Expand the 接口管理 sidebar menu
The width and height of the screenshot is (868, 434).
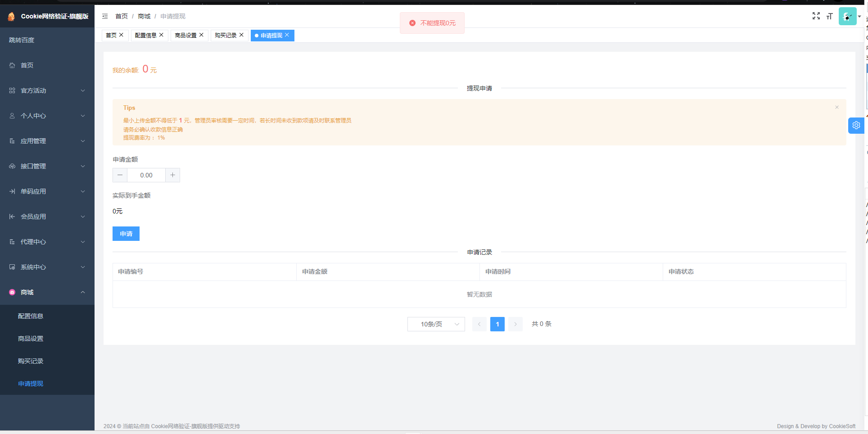pyautogui.click(x=47, y=166)
